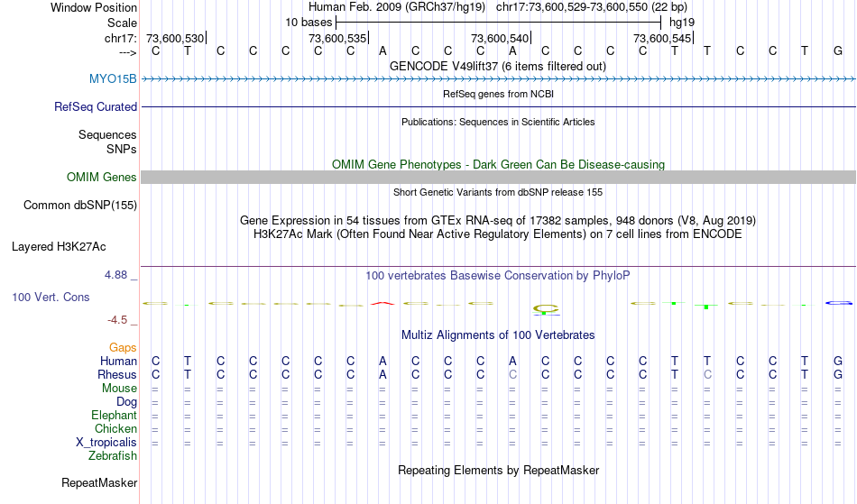
Task: Click the Zebrafish species label
Action: tap(113, 456)
